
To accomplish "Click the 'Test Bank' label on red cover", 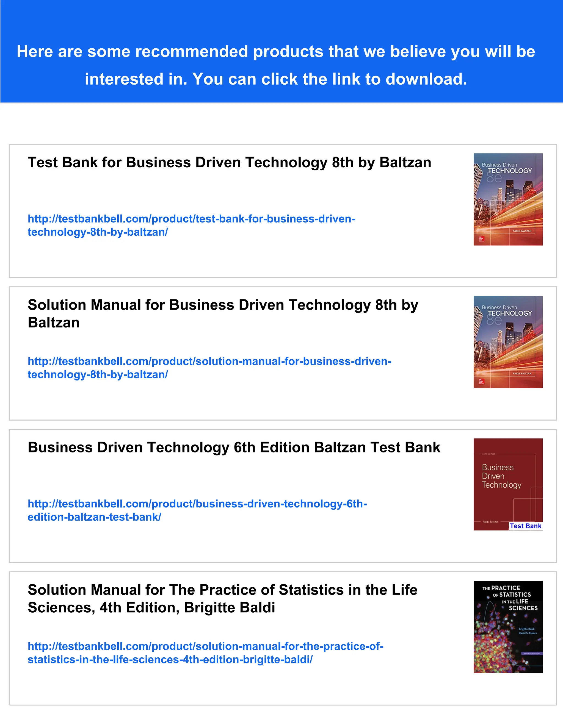I will pyautogui.click(x=525, y=526).
